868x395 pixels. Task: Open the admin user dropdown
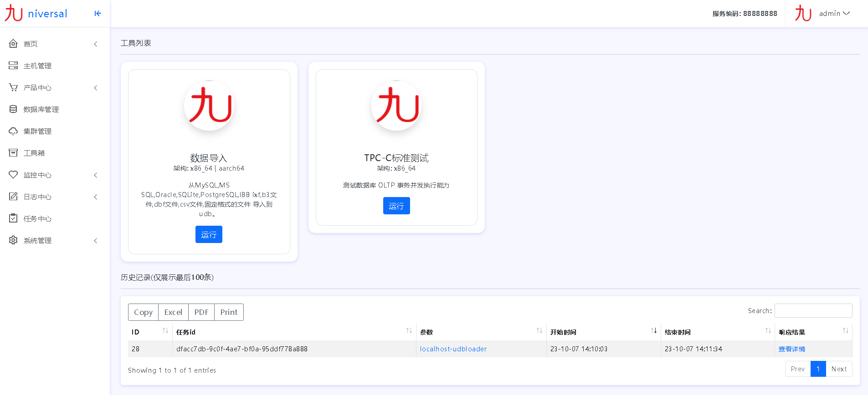pos(835,14)
